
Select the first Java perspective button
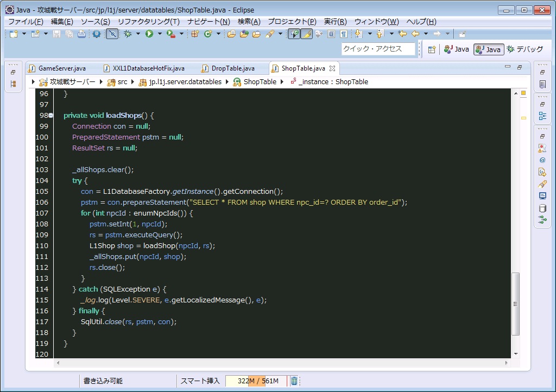[456, 49]
